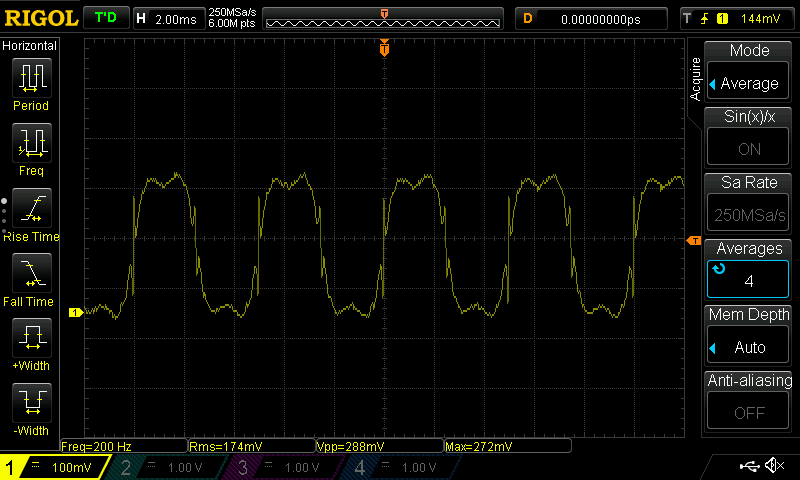The image size is (800, 480).
Task: Click the orange trigger position marker atop the grid
Action: tap(384, 48)
